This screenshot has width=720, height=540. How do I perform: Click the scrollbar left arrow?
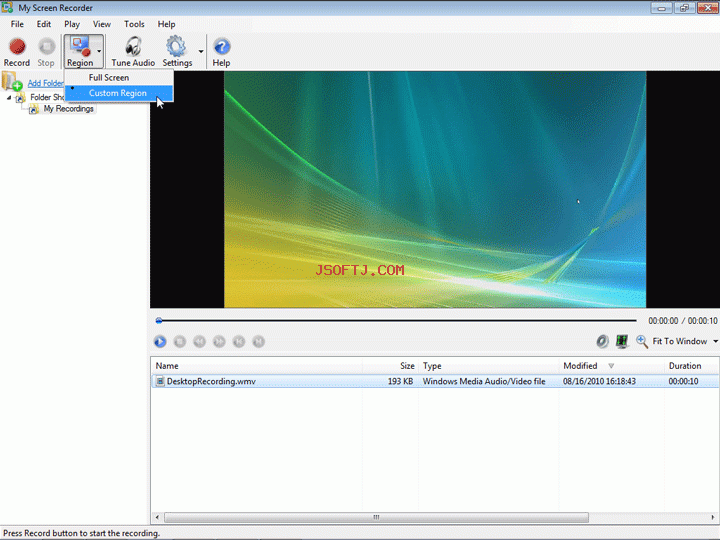click(157, 518)
